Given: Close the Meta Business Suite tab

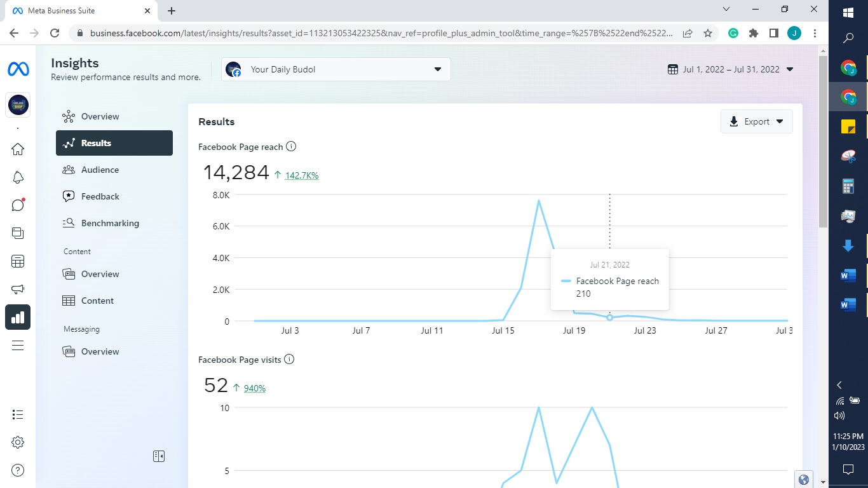Looking at the screenshot, I should (147, 11).
